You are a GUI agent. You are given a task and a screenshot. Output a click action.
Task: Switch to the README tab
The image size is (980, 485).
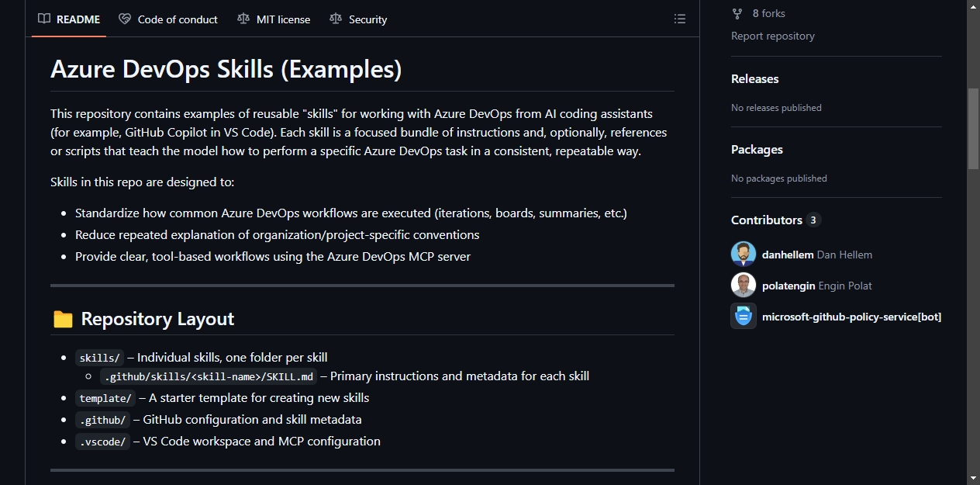(x=69, y=19)
